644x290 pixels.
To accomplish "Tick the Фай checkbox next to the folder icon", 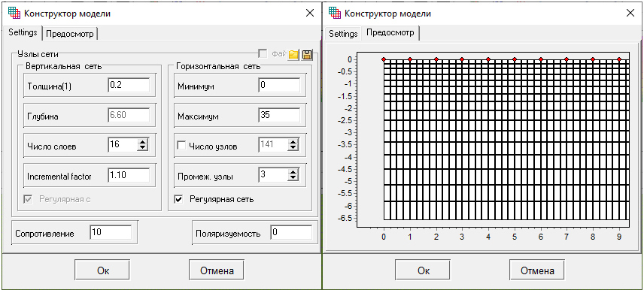I will coord(262,54).
